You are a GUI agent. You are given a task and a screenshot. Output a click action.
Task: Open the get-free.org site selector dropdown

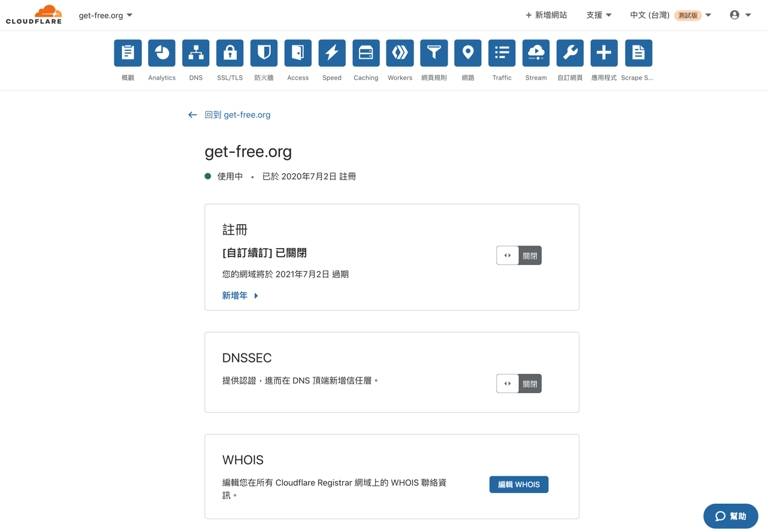[x=105, y=16]
